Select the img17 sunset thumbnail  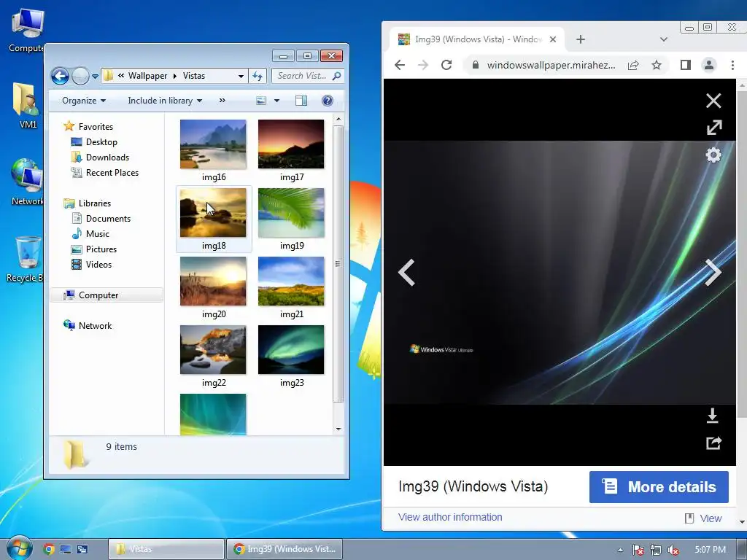pyautogui.click(x=291, y=144)
